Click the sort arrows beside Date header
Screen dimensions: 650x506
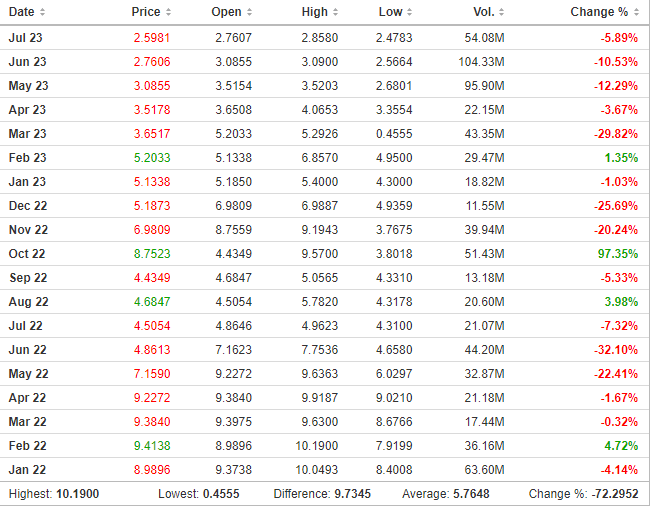coord(44,12)
